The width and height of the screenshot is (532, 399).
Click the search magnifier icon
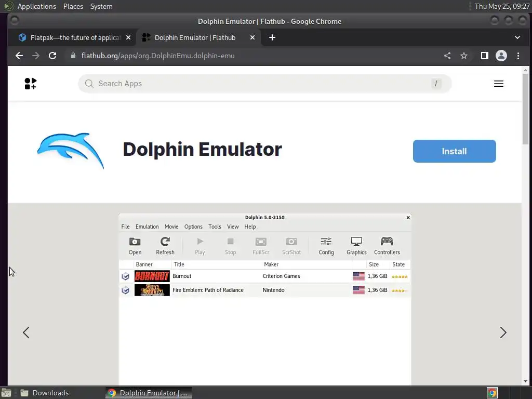pos(89,84)
